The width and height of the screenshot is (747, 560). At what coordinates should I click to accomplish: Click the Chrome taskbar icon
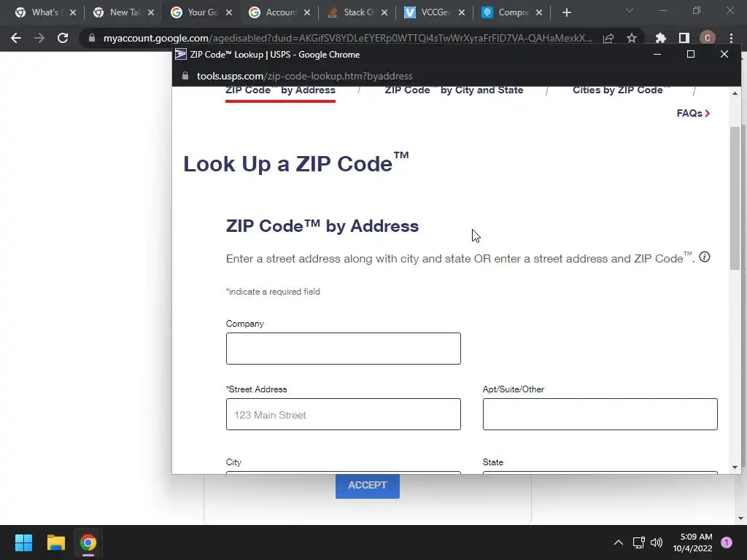88,542
